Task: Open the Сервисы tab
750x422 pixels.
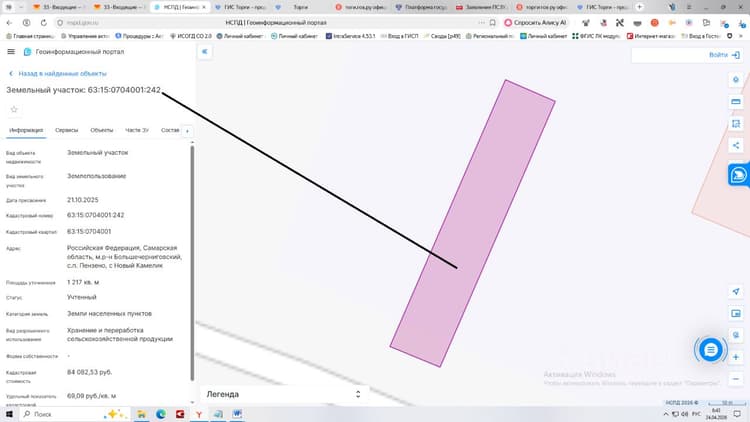Action: click(x=66, y=130)
